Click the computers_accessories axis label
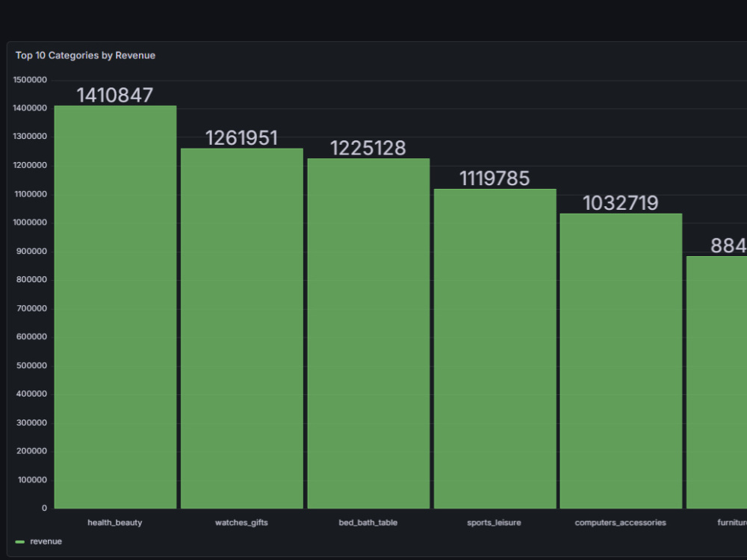The image size is (747, 560). [x=620, y=523]
